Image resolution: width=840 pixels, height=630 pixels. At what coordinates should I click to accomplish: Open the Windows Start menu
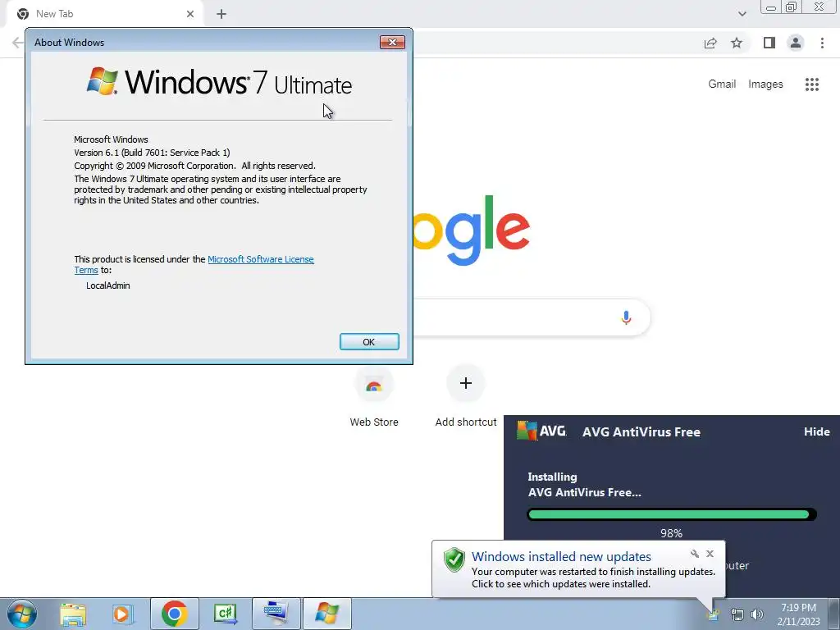(22, 614)
